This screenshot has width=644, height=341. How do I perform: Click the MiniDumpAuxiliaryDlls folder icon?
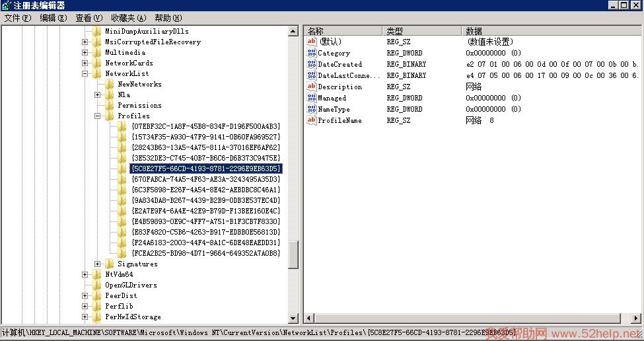[x=97, y=31]
